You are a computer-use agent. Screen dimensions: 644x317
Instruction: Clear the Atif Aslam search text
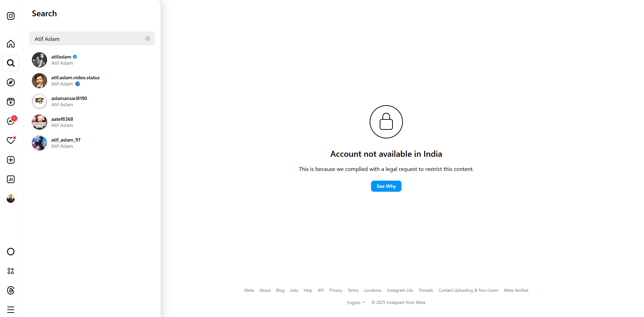coord(148,38)
